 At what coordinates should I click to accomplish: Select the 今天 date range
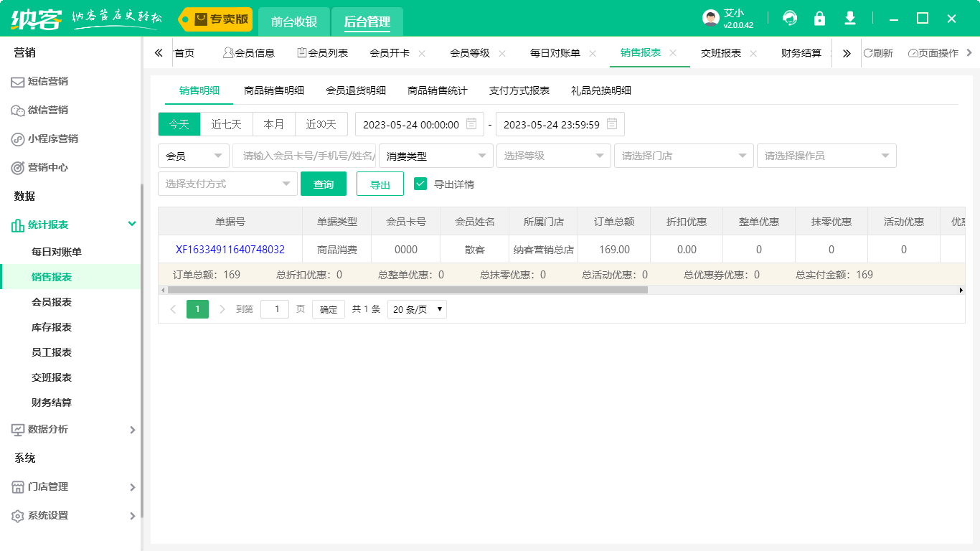click(179, 124)
